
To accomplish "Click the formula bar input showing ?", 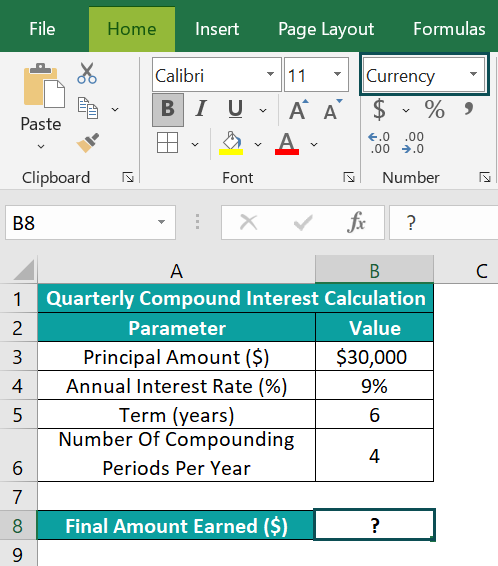I will [444, 223].
